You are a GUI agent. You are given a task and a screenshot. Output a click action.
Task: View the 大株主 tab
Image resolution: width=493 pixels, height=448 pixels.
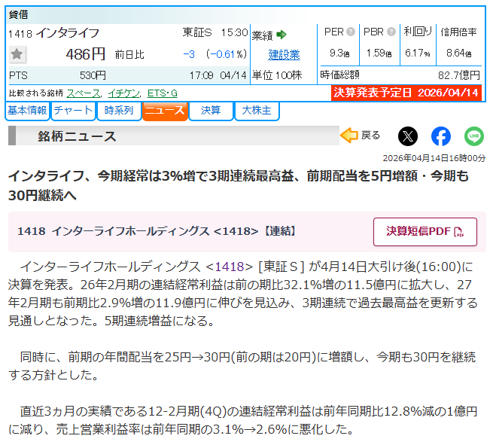257,111
